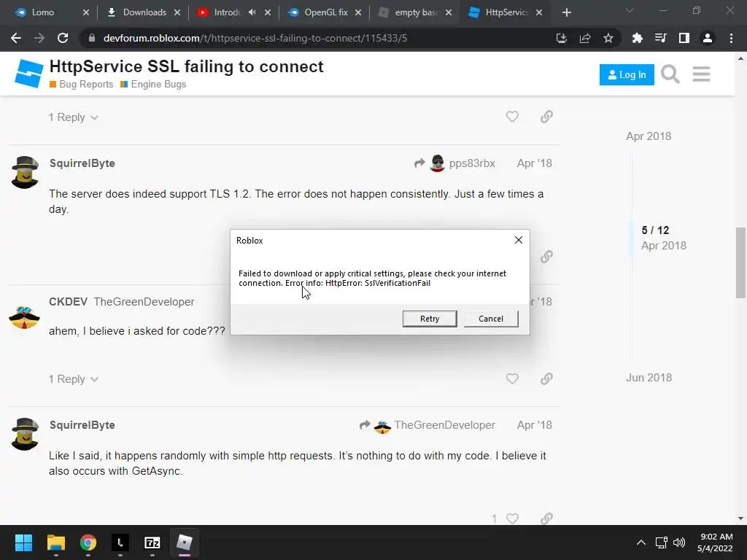Image resolution: width=747 pixels, height=560 pixels.
Task: Open SquirrelByte's profile from TLS post username
Action: (82, 163)
